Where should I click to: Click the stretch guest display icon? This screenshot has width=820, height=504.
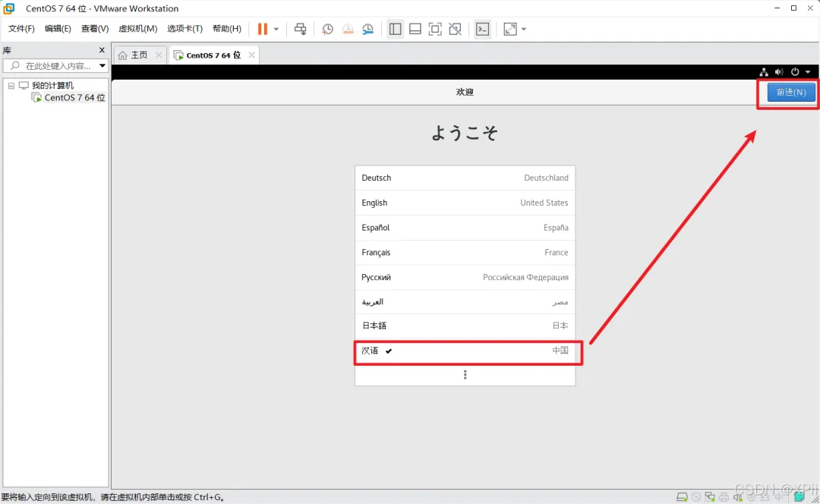pos(510,29)
